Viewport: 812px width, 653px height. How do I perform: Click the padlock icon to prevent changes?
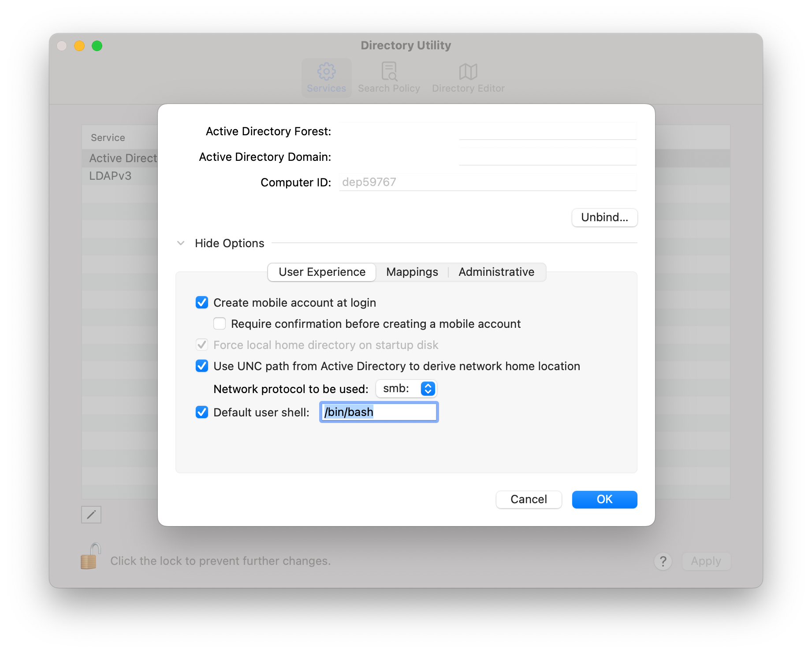click(90, 557)
